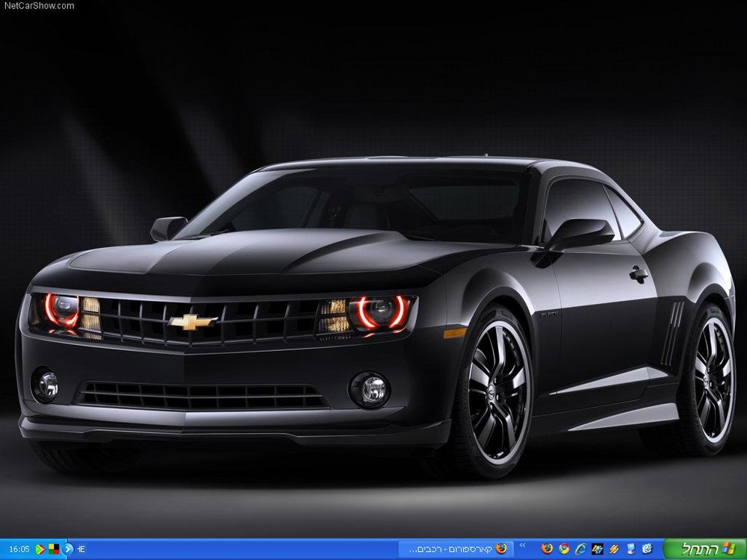Image resolution: width=747 pixels, height=560 pixels.
Task: Click the empty taskbar area
Action: (238, 549)
